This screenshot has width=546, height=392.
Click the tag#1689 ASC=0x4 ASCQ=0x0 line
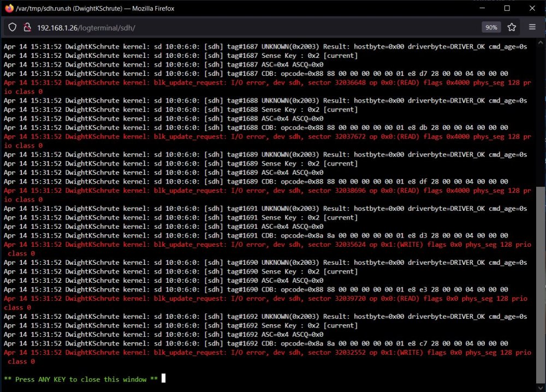(164, 173)
